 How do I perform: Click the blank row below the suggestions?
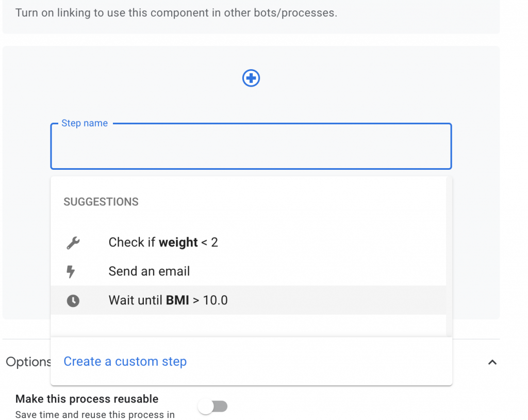click(x=247, y=326)
